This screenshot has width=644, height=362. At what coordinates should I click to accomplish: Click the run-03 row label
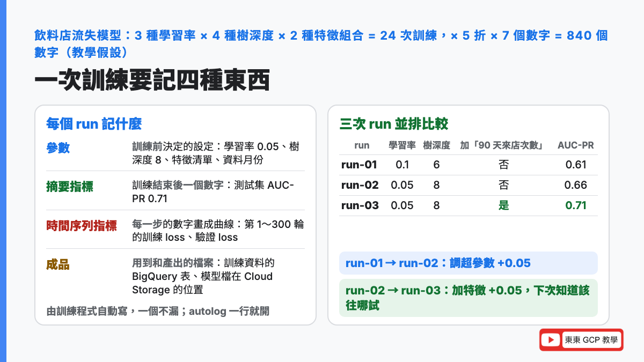pos(360,205)
